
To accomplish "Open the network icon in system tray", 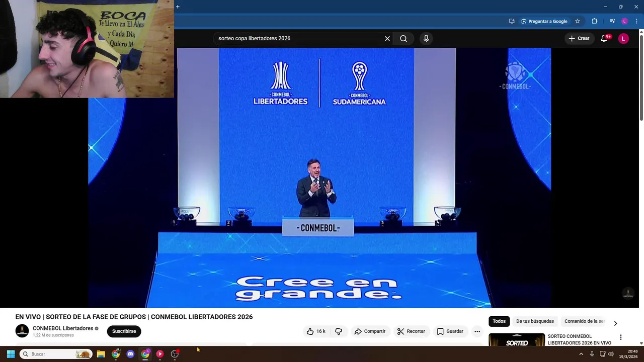I will 602,354.
